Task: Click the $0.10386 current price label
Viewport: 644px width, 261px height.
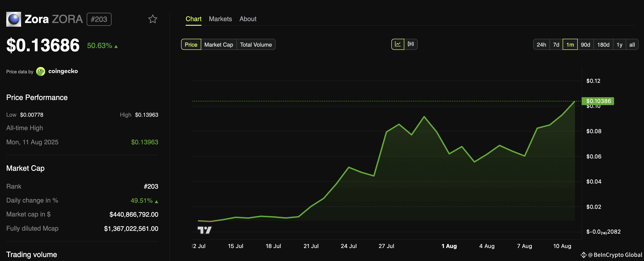Action: point(598,101)
